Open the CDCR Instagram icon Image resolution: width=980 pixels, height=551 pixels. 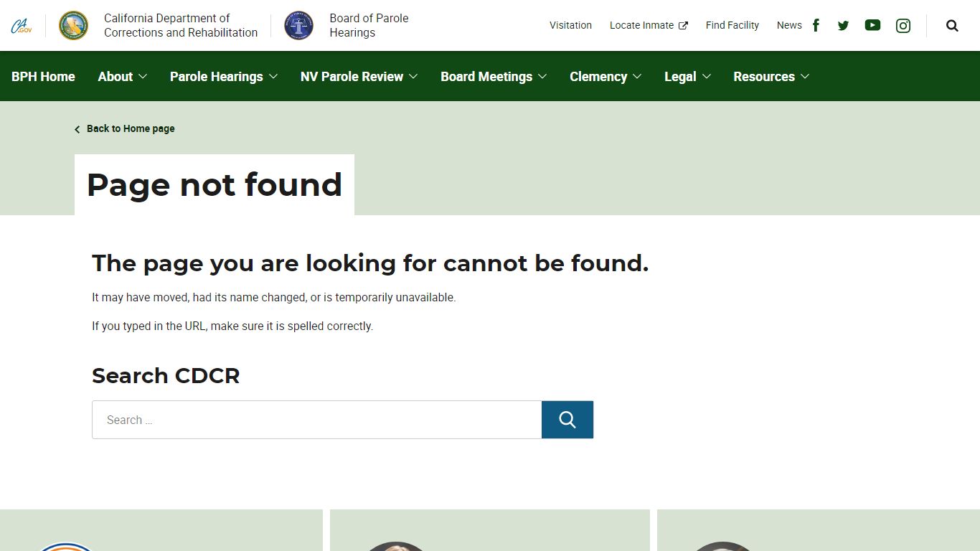pos(903,26)
